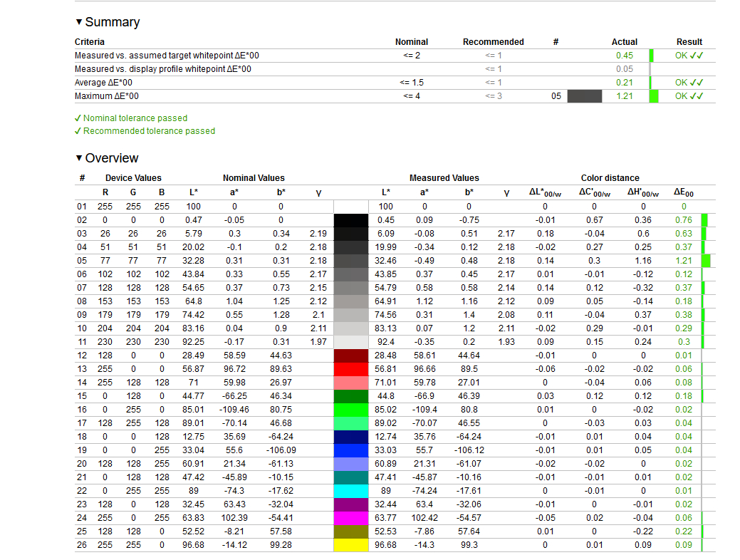Click the dark gray swatch in Maximum ΔE*00 row
740x560 pixels.
pyautogui.click(x=584, y=96)
